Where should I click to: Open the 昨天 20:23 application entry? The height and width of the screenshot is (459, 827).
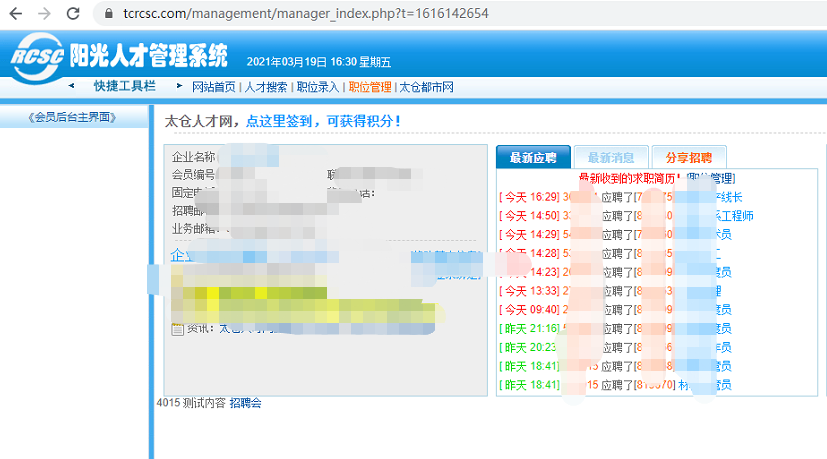615,348
